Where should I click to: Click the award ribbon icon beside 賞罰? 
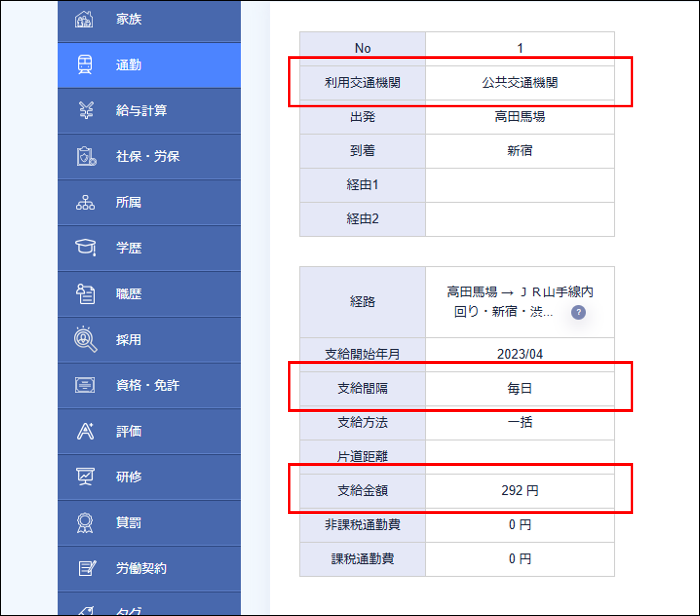[x=85, y=523]
